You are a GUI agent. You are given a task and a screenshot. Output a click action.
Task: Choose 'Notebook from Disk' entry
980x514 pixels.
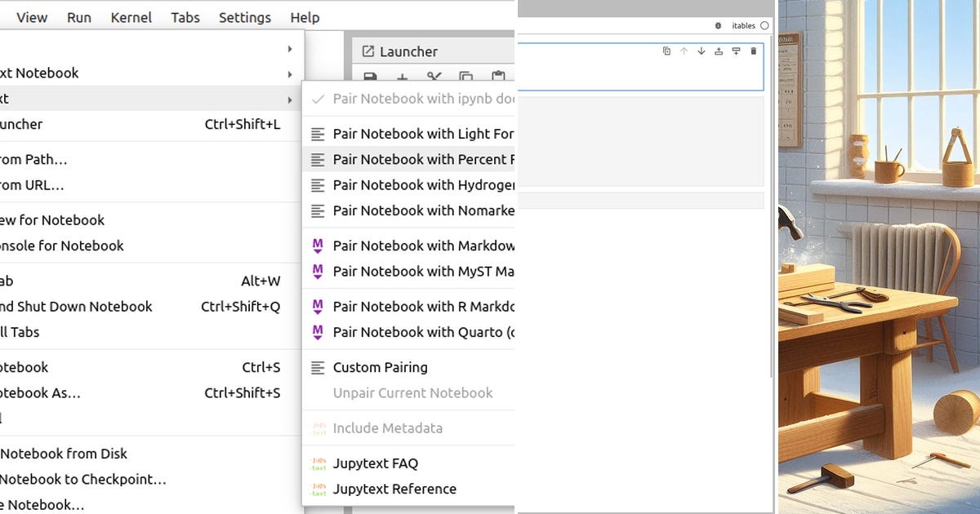[151, 454]
